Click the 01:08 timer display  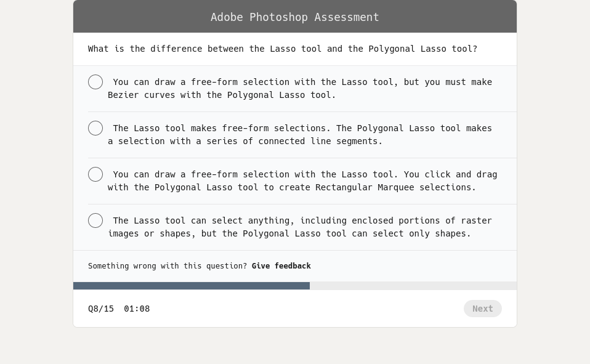(x=137, y=309)
